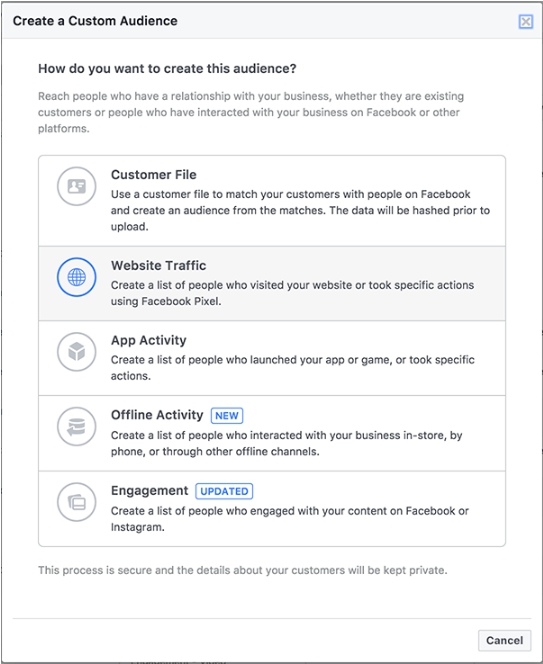Select the App Activity heading
The image size is (543, 664).
[149, 340]
